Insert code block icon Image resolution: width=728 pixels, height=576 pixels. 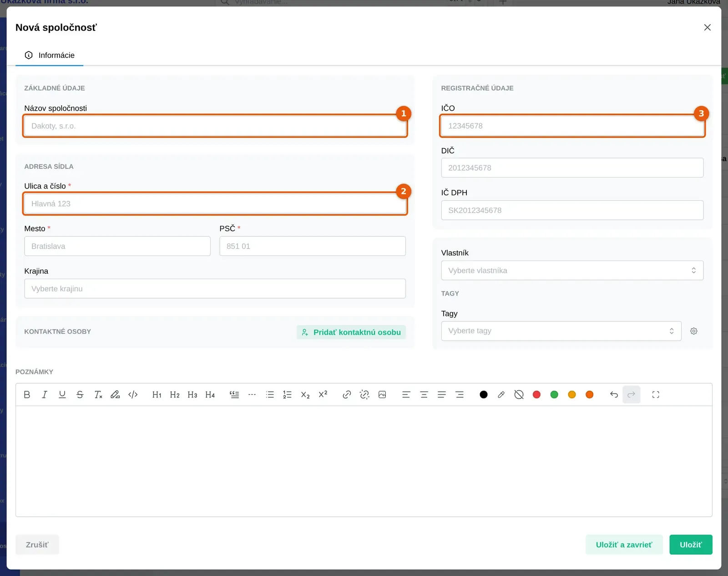pyautogui.click(x=133, y=395)
